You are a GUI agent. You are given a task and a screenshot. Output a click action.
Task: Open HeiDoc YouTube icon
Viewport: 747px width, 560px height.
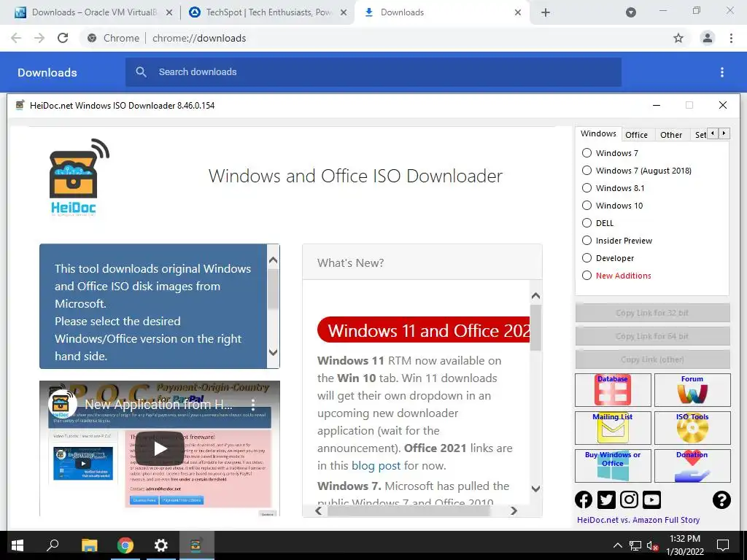click(x=651, y=499)
